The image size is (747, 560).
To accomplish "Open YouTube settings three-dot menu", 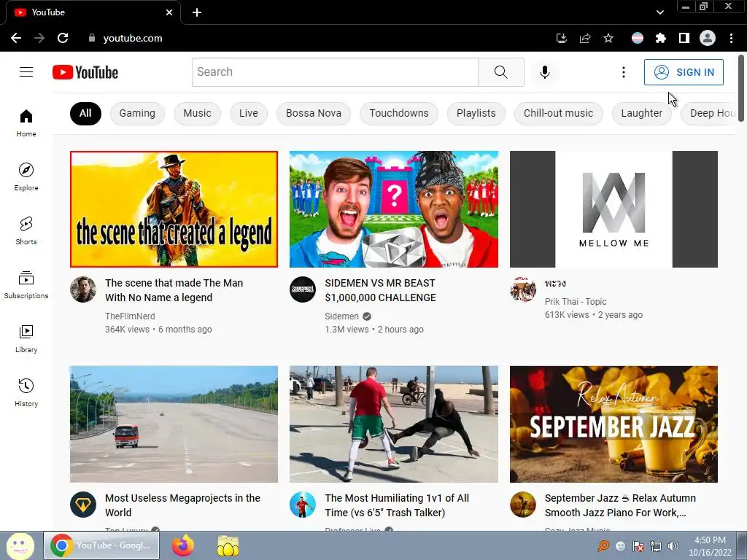I will tap(623, 72).
